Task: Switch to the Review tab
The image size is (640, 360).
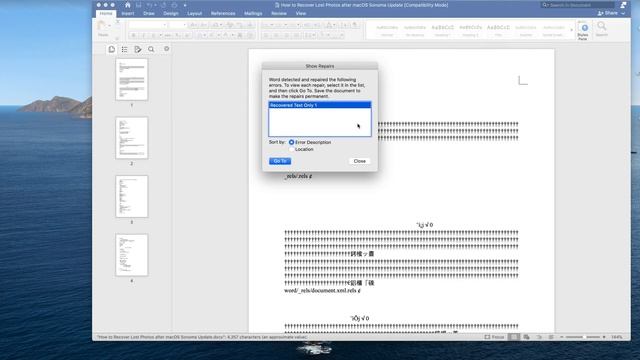Action: pyautogui.click(x=279, y=13)
